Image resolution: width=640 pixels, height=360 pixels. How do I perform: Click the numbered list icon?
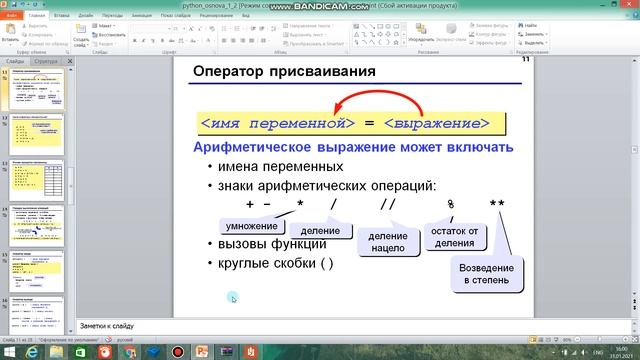click(237, 29)
